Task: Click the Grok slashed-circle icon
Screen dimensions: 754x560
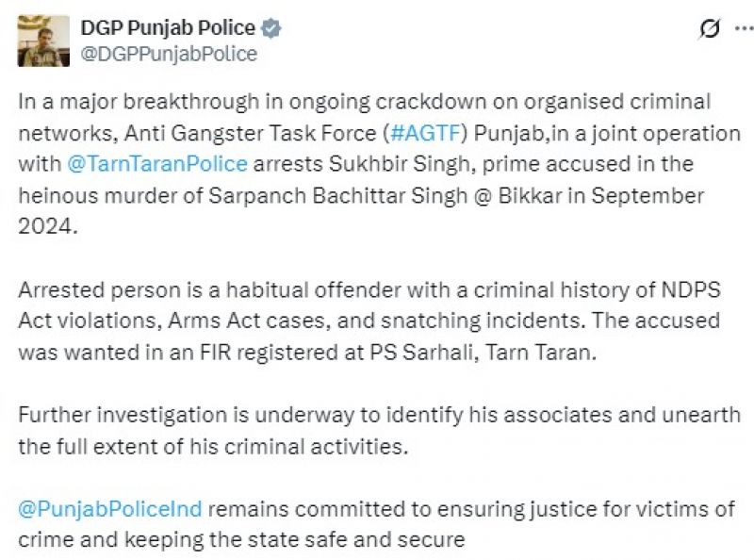Action: pyautogui.click(x=709, y=29)
